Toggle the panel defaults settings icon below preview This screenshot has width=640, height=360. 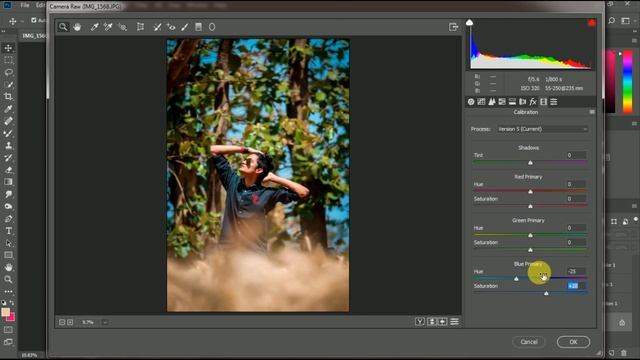pyautogui.click(x=454, y=322)
